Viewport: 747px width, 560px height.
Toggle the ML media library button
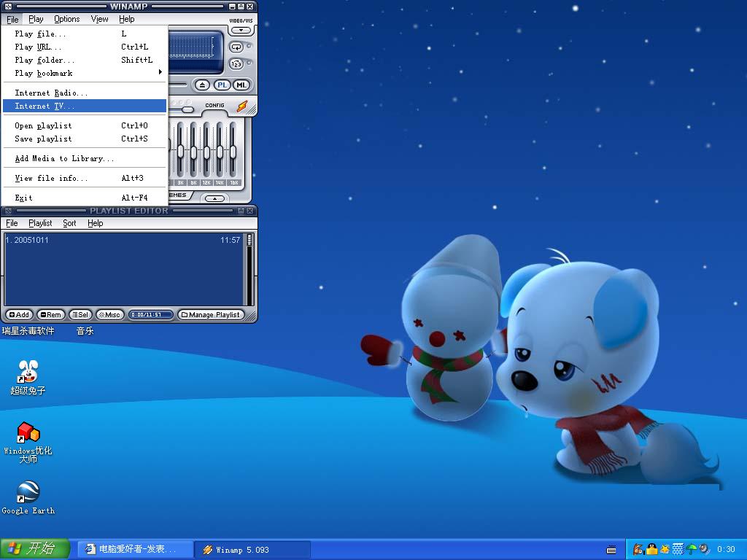coord(241,85)
